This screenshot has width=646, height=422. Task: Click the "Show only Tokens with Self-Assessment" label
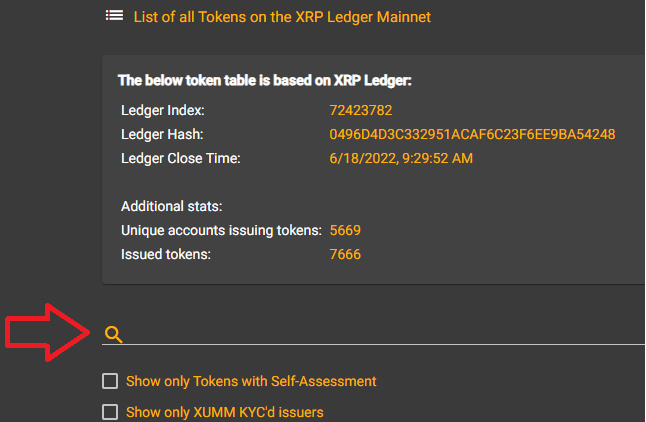click(x=251, y=381)
